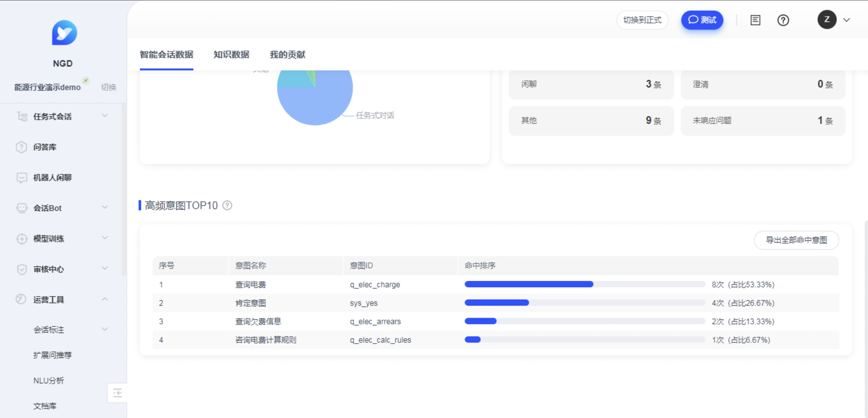Viewport: 868px width, 418px height.
Task: Click the 未响应问题 1条 stat card
Action: 763,121
